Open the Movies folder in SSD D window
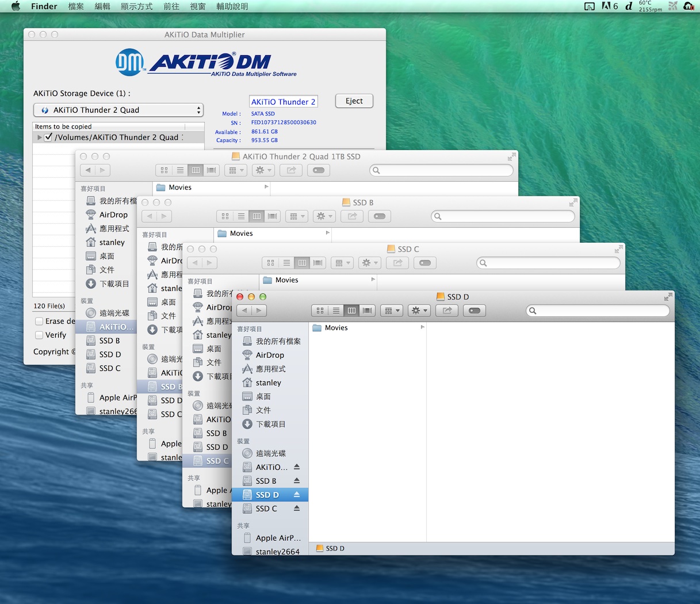 click(x=336, y=328)
